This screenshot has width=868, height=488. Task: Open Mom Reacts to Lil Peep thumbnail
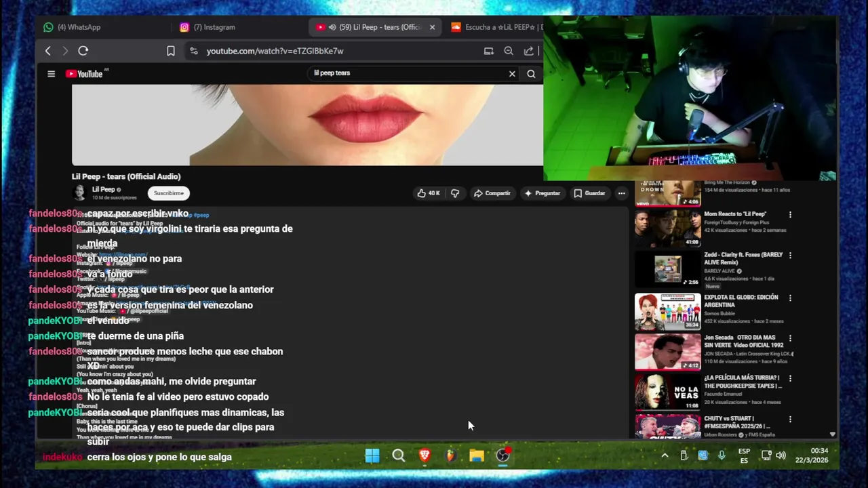tap(667, 228)
